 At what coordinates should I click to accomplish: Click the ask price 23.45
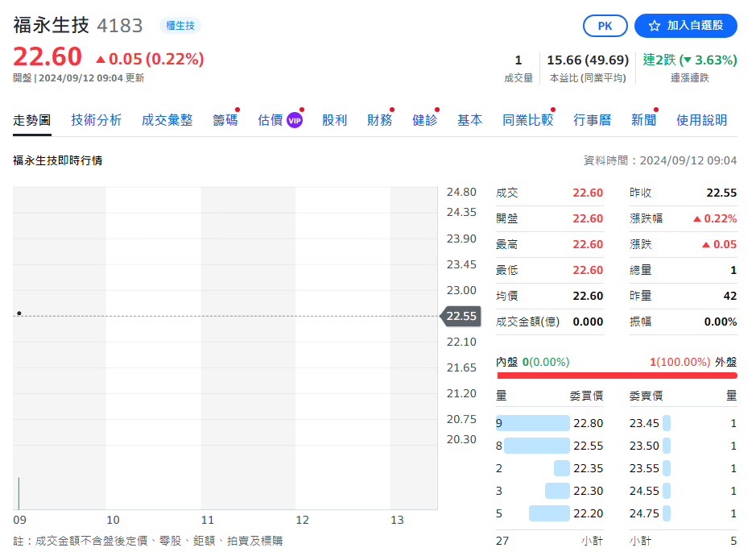click(644, 423)
